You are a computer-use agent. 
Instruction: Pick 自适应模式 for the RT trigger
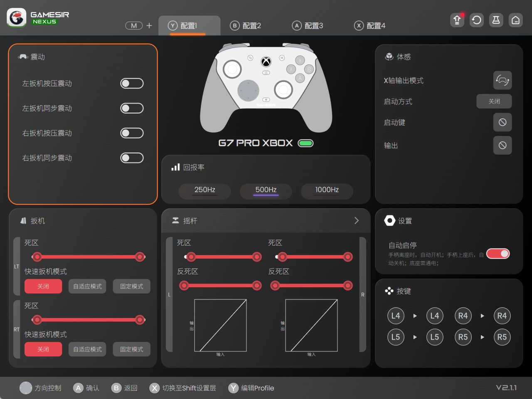(87, 350)
